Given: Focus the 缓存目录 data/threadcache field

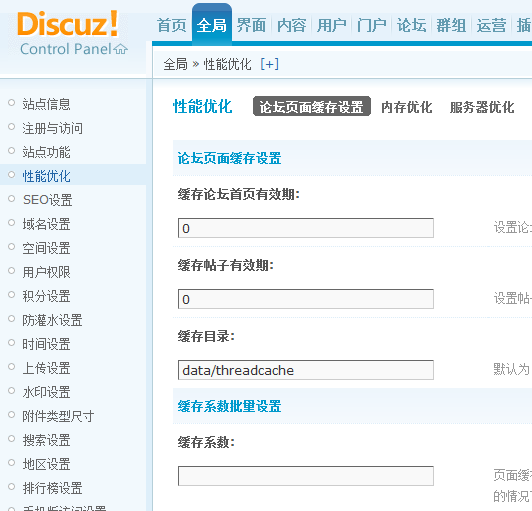Looking at the screenshot, I should [306, 370].
